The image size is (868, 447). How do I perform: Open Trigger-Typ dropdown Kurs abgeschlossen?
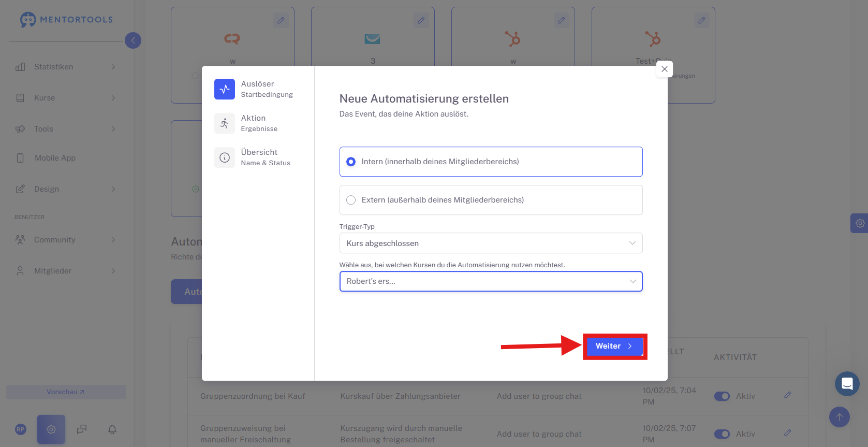pos(491,243)
